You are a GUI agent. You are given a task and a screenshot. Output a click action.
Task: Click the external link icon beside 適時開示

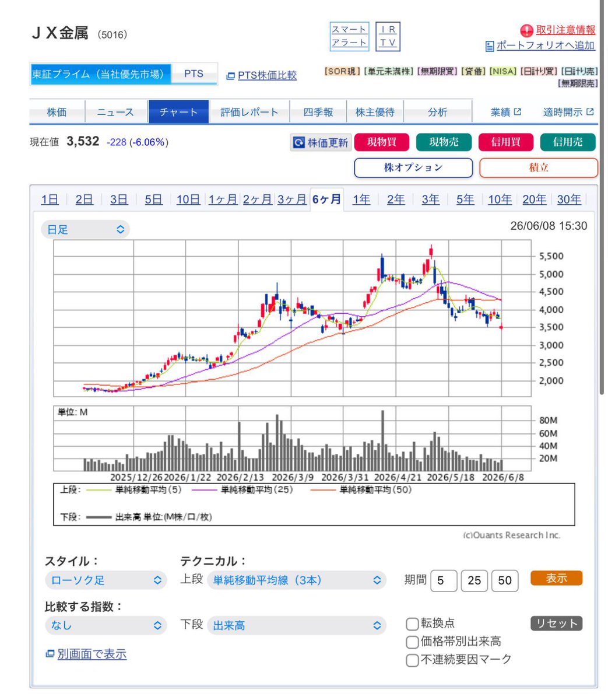point(589,111)
